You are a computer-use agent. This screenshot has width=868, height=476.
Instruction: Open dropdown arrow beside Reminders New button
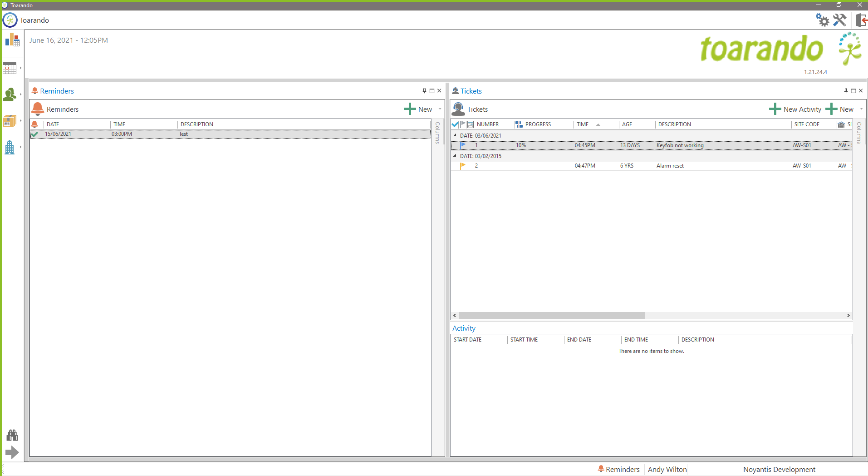point(440,109)
